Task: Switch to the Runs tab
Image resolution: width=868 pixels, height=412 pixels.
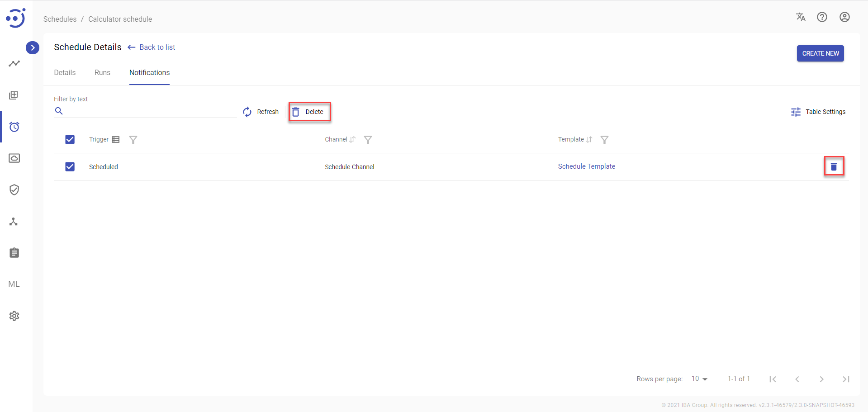Action: click(102, 73)
